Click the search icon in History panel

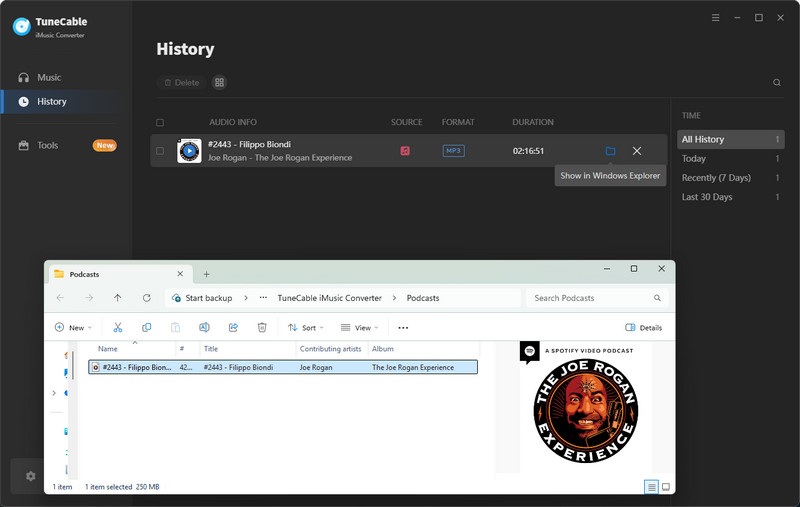click(777, 83)
